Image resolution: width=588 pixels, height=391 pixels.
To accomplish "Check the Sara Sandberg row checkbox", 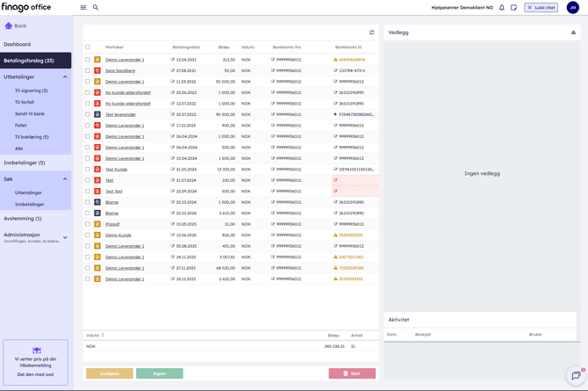I will [88, 70].
